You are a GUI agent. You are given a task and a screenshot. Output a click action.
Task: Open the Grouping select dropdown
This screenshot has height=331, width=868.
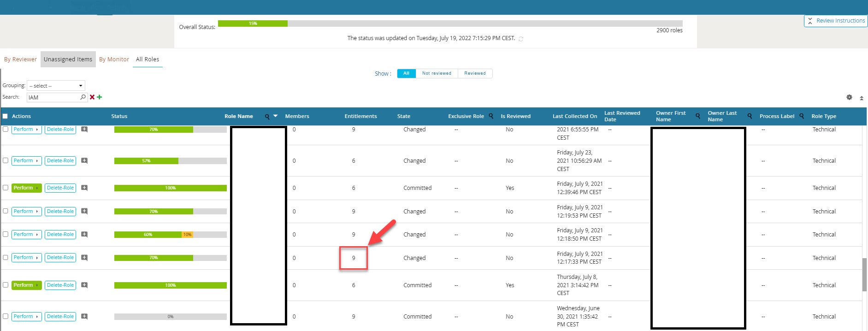(56, 86)
